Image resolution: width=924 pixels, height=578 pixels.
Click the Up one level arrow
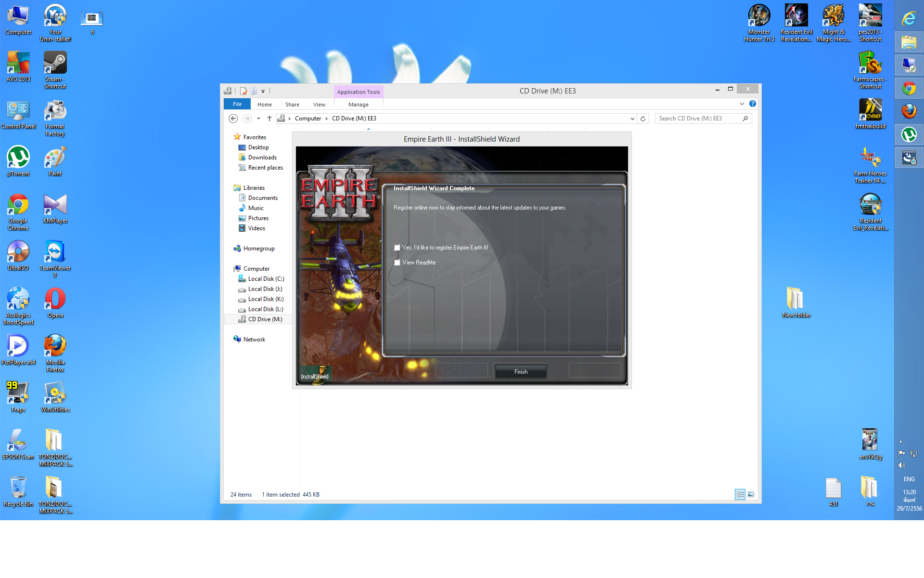(269, 118)
